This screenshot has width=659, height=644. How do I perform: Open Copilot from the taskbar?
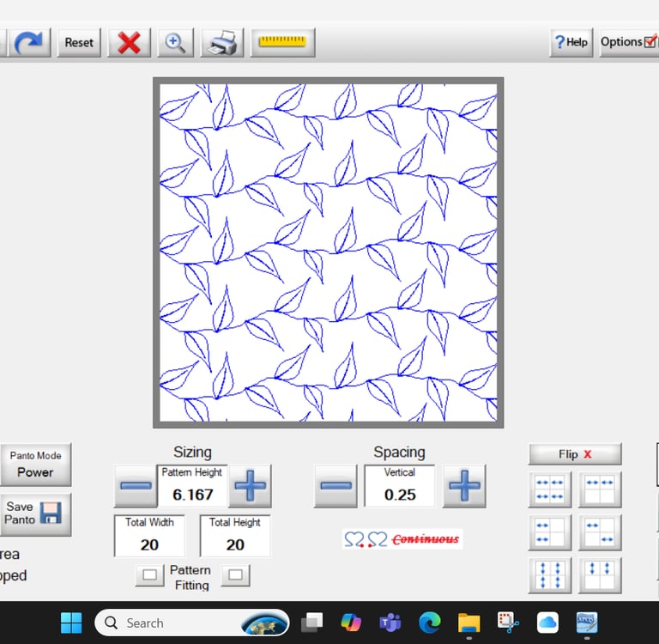[x=351, y=623]
